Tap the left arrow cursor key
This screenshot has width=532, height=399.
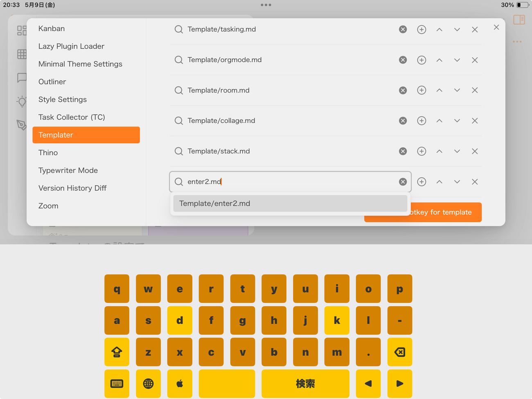click(x=368, y=384)
